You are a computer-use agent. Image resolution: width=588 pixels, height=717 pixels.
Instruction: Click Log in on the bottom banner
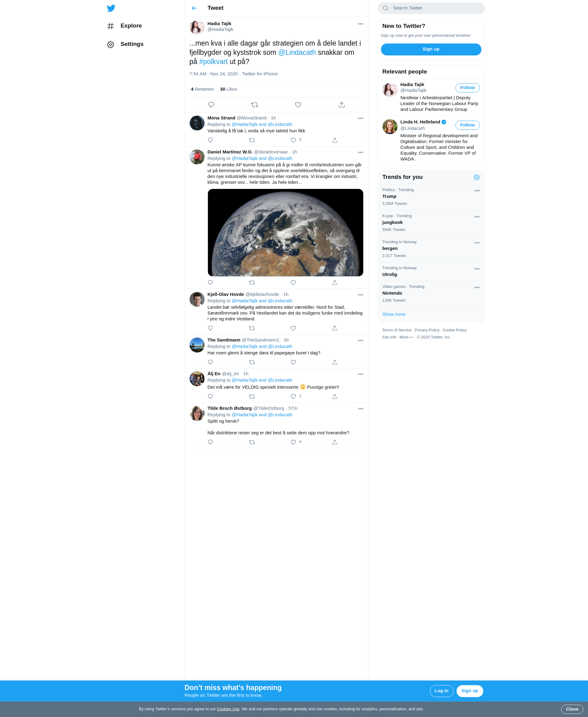coord(441,691)
